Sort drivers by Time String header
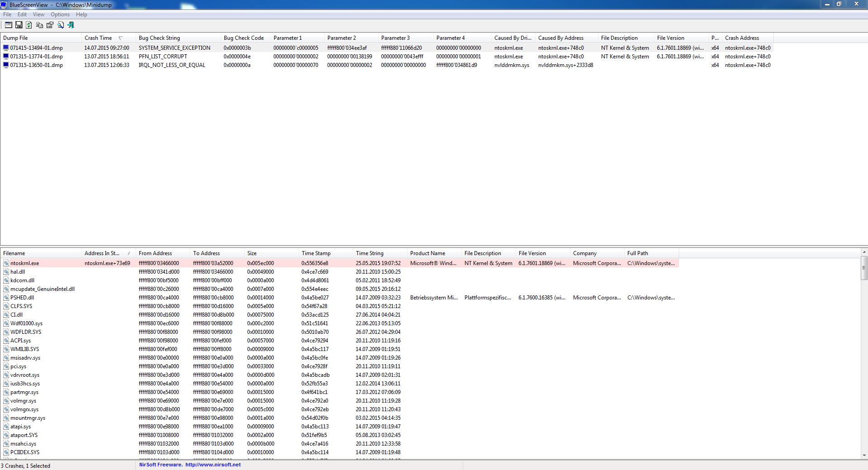Screen dimensions: 868x470 (x=380, y=253)
